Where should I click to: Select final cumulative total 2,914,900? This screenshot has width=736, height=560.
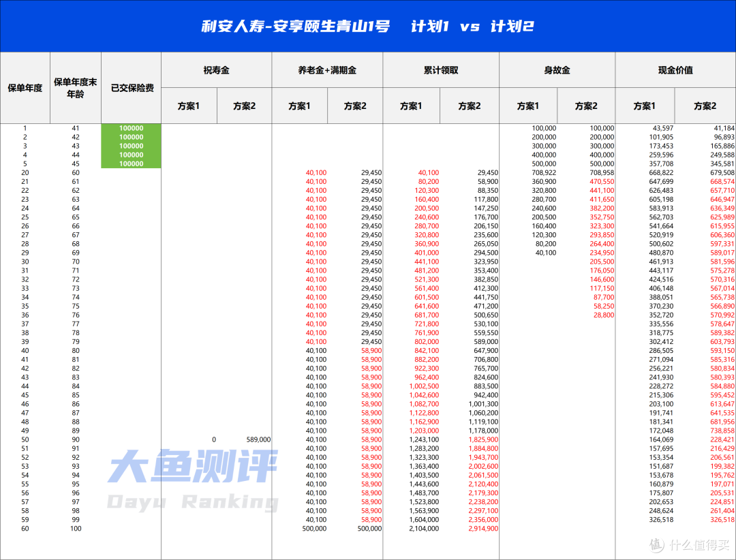tap(483, 529)
